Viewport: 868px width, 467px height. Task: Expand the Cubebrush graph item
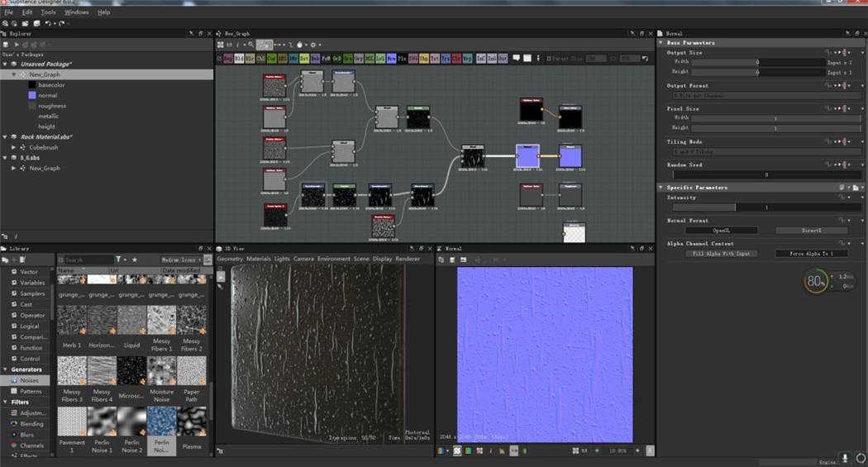[14, 148]
